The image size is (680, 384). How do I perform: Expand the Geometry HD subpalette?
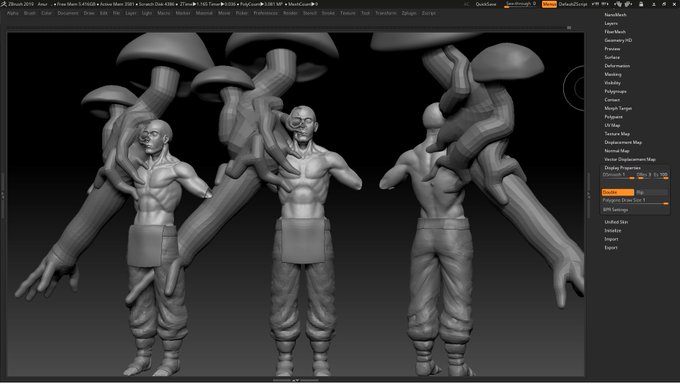[618, 40]
